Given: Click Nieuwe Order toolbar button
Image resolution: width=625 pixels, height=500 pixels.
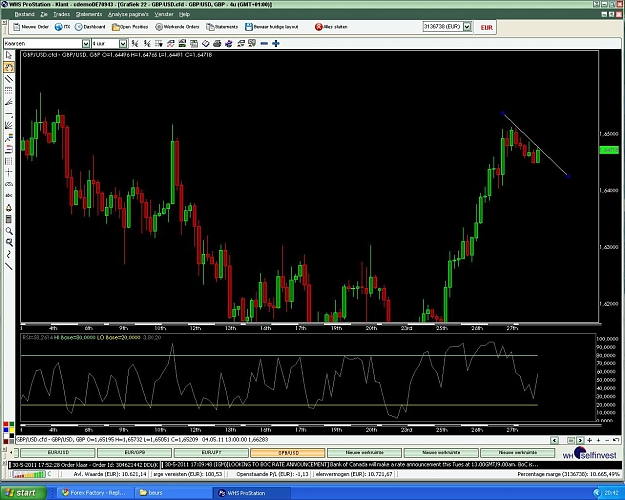Looking at the screenshot, I should 31,27.
